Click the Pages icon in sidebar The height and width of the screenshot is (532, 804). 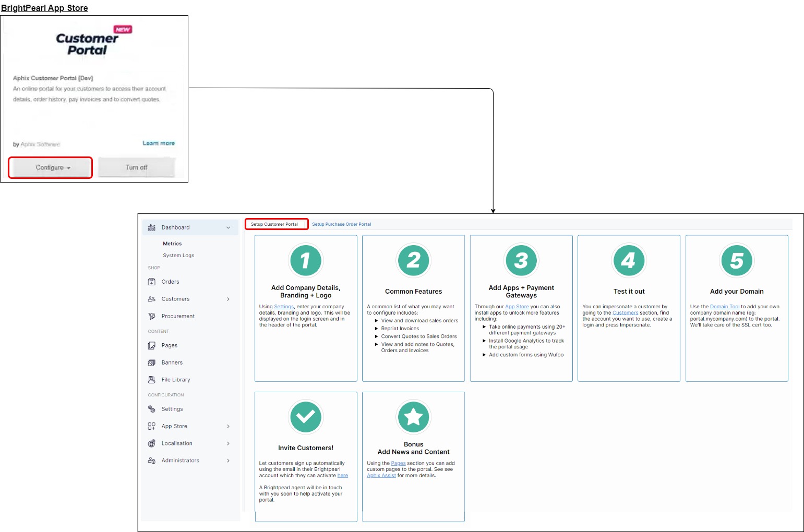[x=152, y=345]
